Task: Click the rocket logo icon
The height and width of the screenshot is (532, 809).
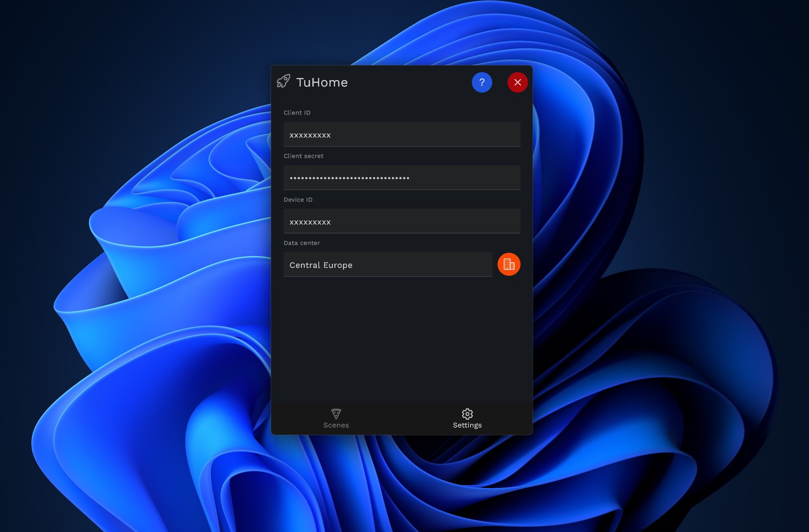Action: click(x=283, y=81)
